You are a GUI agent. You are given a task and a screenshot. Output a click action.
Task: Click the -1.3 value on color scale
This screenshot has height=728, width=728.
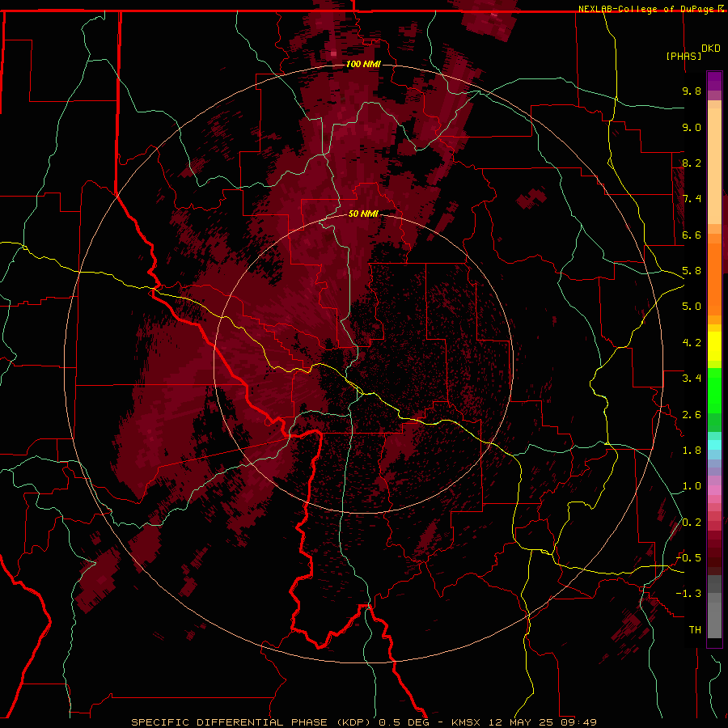(689, 594)
